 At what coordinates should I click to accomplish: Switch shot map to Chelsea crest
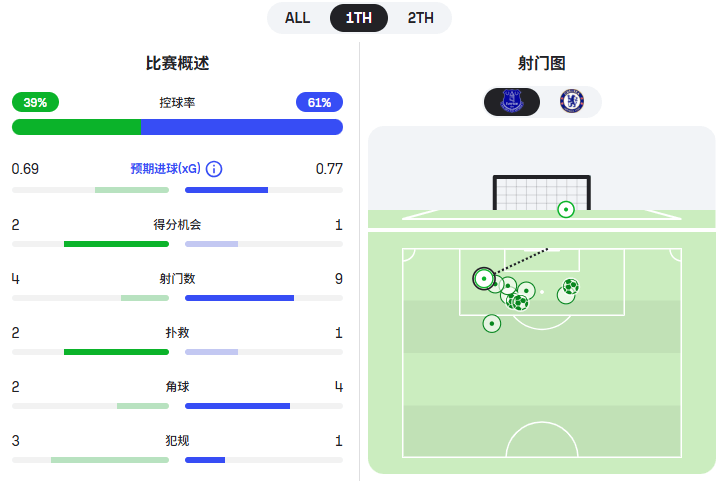tap(571, 101)
